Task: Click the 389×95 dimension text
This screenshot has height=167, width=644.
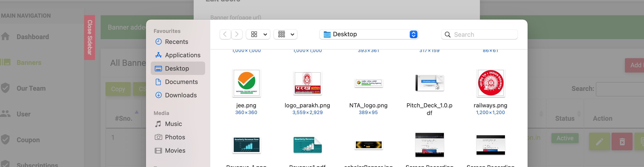Action: (368, 113)
